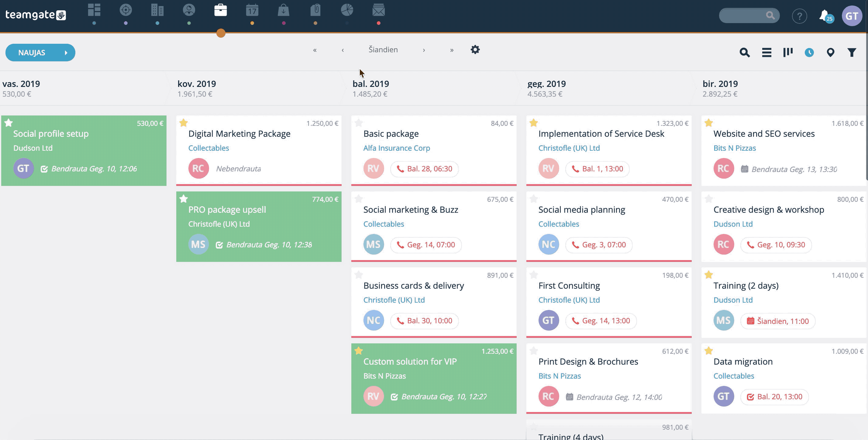Toggle star on Training (2 days) deal
The image size is (868, 440).
[709, 275]
